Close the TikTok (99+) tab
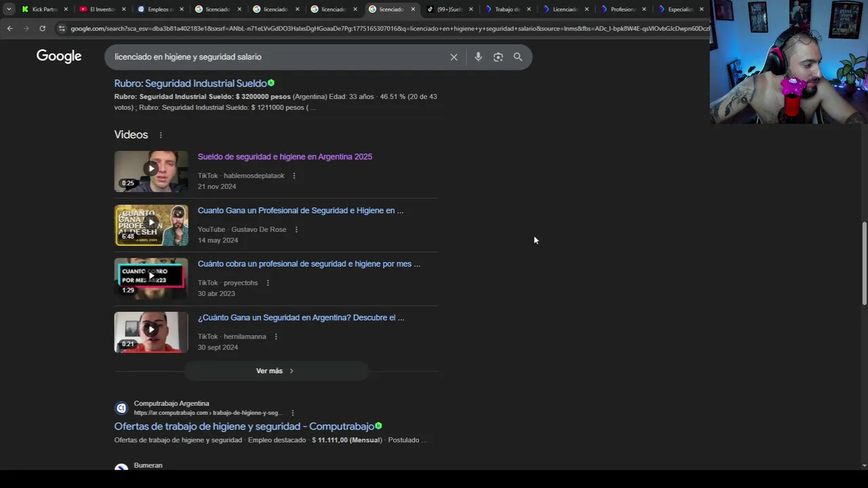868x488 pixels. point(471,9)
